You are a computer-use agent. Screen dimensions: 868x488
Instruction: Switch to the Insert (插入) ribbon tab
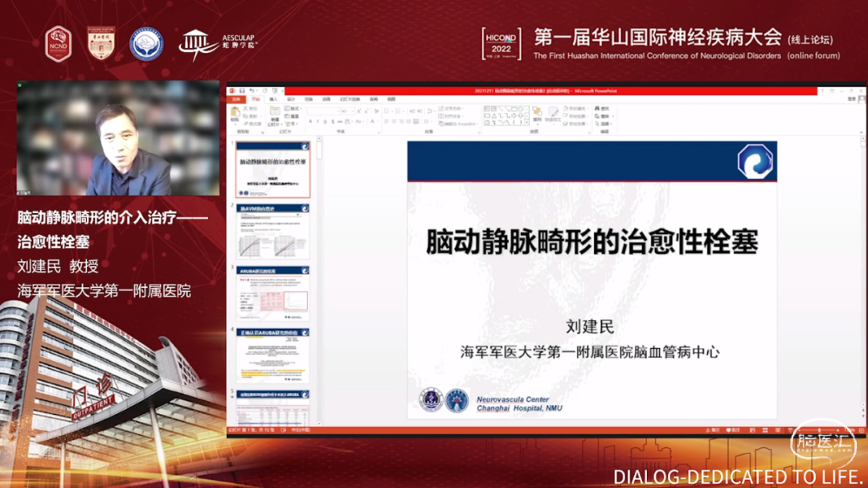(273, 99)
